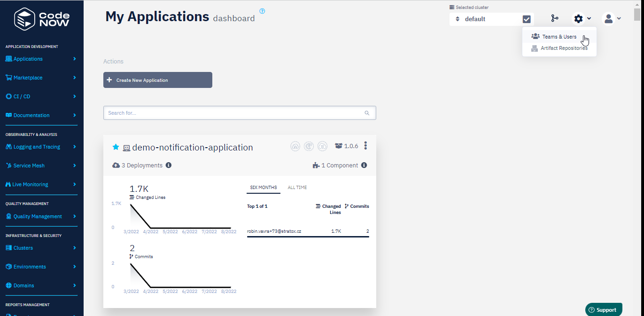Click the git branch icon in the top bar
This screenshot has width=644, height=316.
(x=555, y=18)
